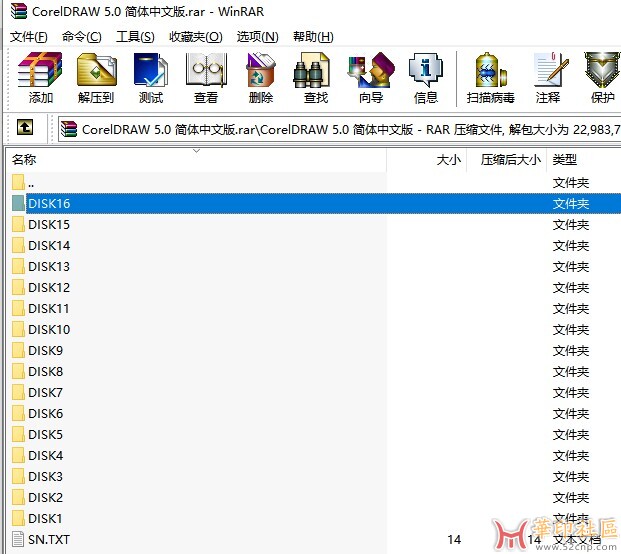Click SN.TXT size value 14

(454, 539)
